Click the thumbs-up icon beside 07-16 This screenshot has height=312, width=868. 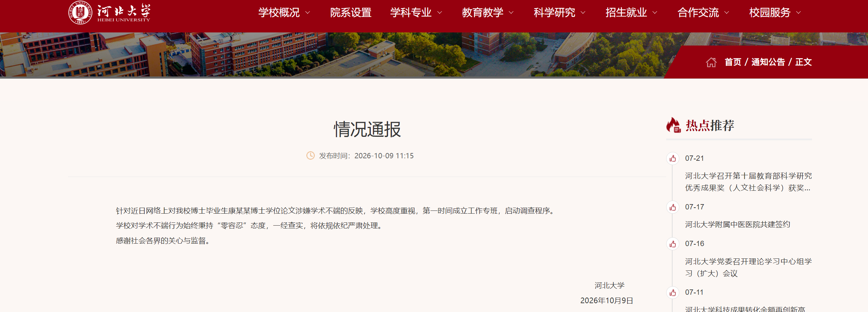pyautogui.click(x=673, y=244)
